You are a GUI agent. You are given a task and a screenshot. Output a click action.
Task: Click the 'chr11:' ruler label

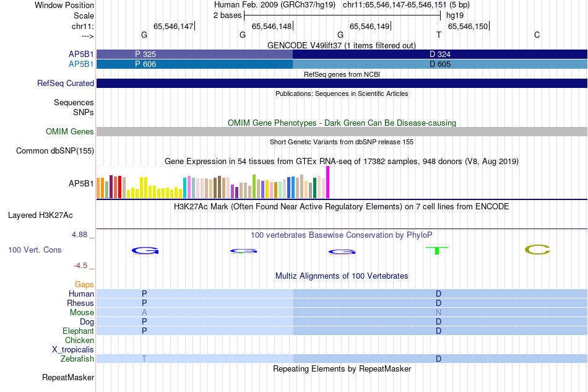click(x=82, y=26)
